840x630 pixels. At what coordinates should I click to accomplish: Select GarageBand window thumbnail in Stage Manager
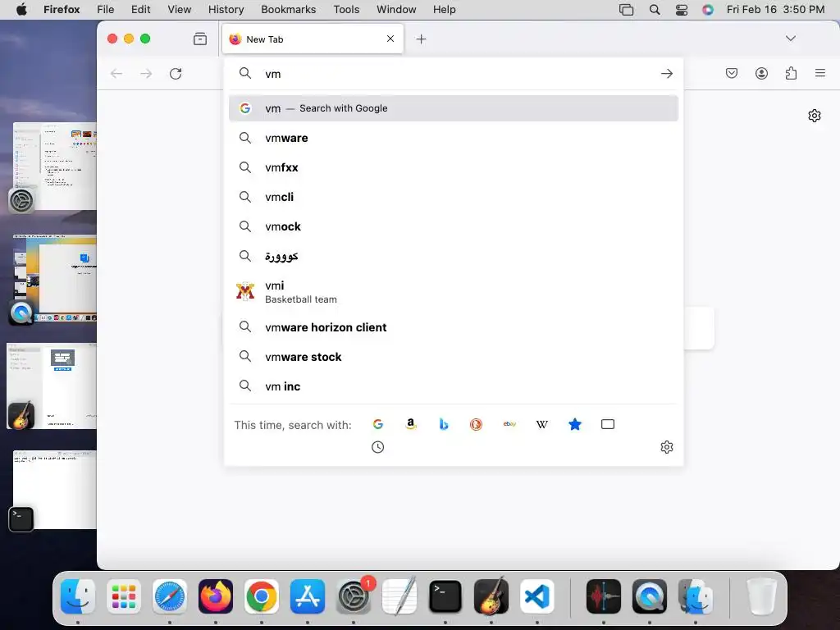tap(52, 386)
